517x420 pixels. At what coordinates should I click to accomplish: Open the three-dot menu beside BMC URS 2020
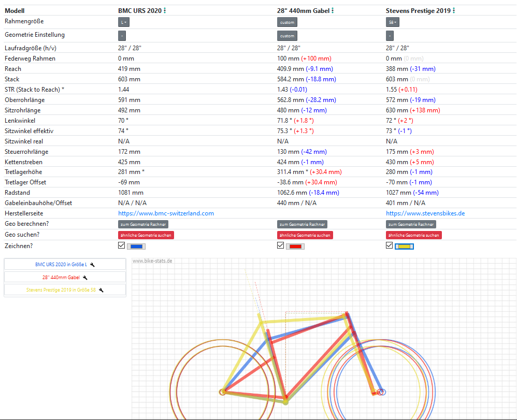click(165, 10)
